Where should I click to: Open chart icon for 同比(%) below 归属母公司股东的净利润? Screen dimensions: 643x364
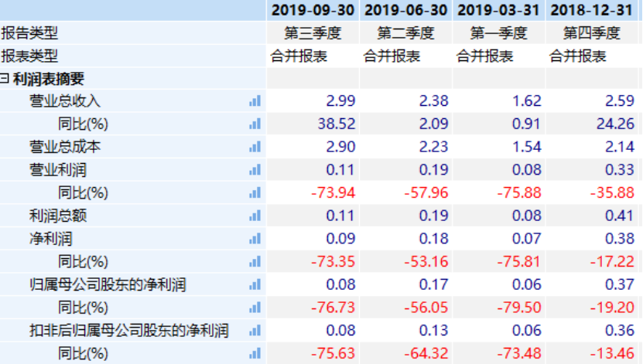click(255, 307)
